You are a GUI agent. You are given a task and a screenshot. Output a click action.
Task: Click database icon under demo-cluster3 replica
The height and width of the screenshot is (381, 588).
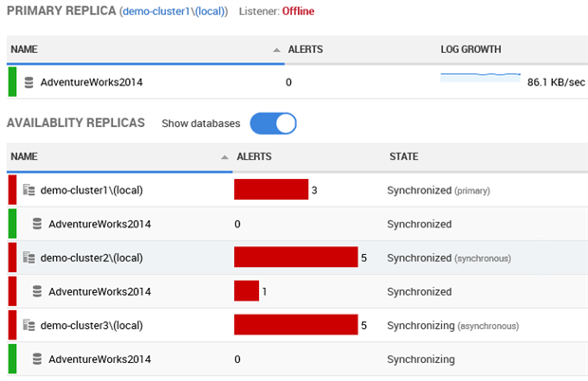tap(37, 359)
